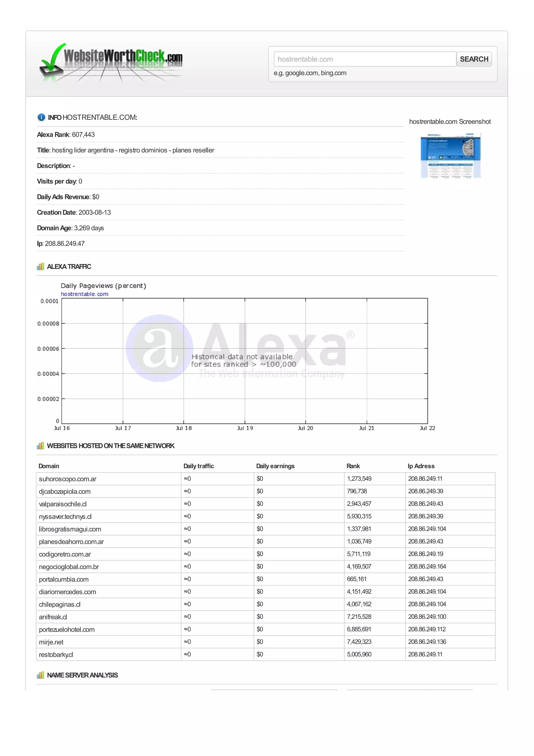534x756 pixels.
Task: Select valparaisochile.cl in the table
Action: (x=63, y=504)
